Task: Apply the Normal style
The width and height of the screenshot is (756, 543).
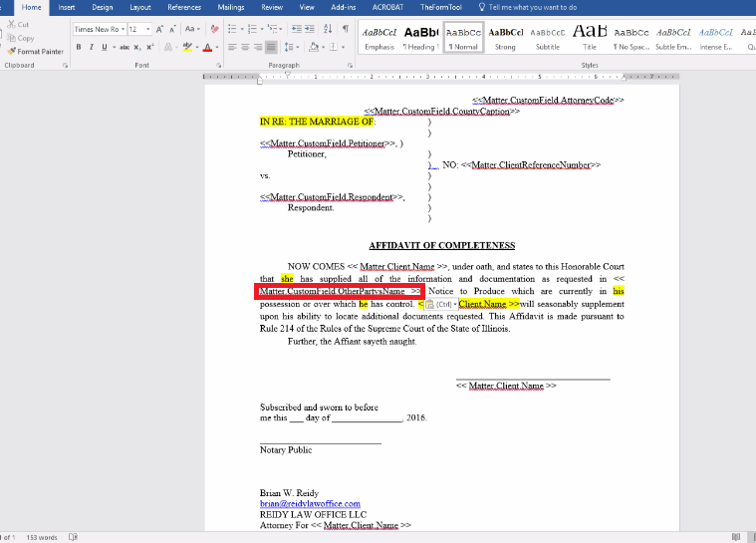Action: (x=463, y=38)
